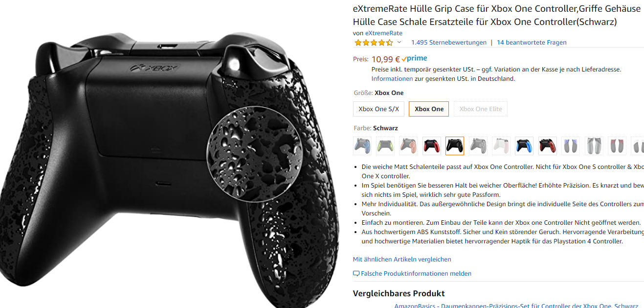Click Mit ähnlichen Artikeln vergleichen
The image size is (644, 308).
pos(402,259)
